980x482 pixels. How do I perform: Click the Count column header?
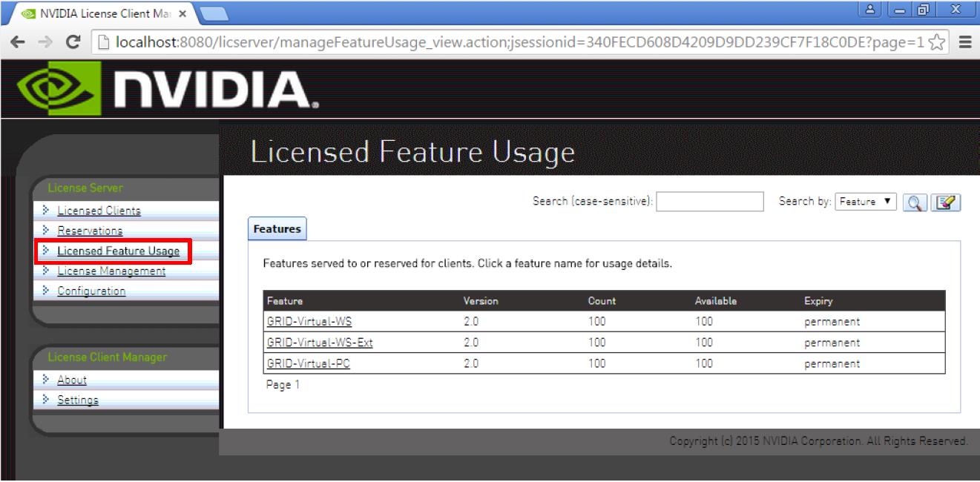click(602, 301)
